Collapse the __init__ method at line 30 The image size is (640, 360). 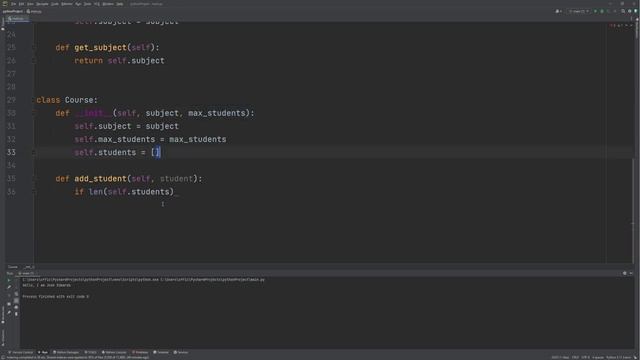click(34, 113)
